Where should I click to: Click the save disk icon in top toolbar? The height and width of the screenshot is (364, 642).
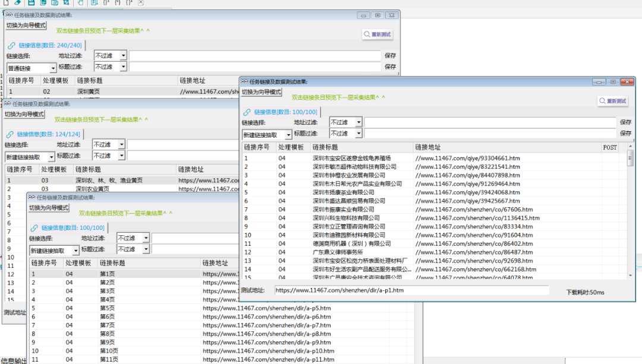click(x=31, y=2)
